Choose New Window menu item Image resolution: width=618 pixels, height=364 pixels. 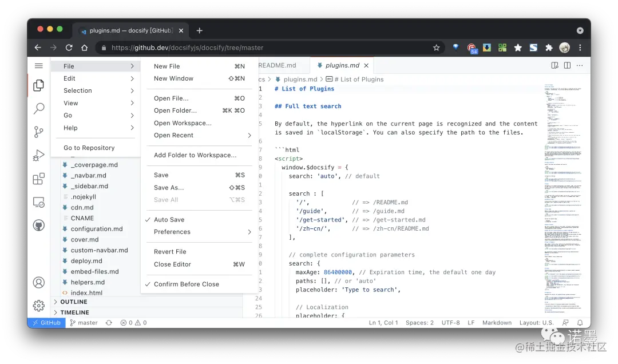pos(200,78)
